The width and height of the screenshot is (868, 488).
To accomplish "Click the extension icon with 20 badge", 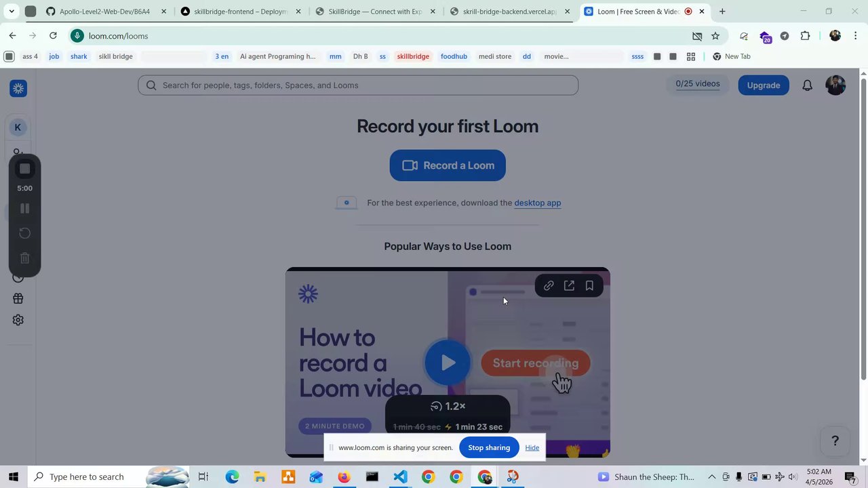I will 765,37.
